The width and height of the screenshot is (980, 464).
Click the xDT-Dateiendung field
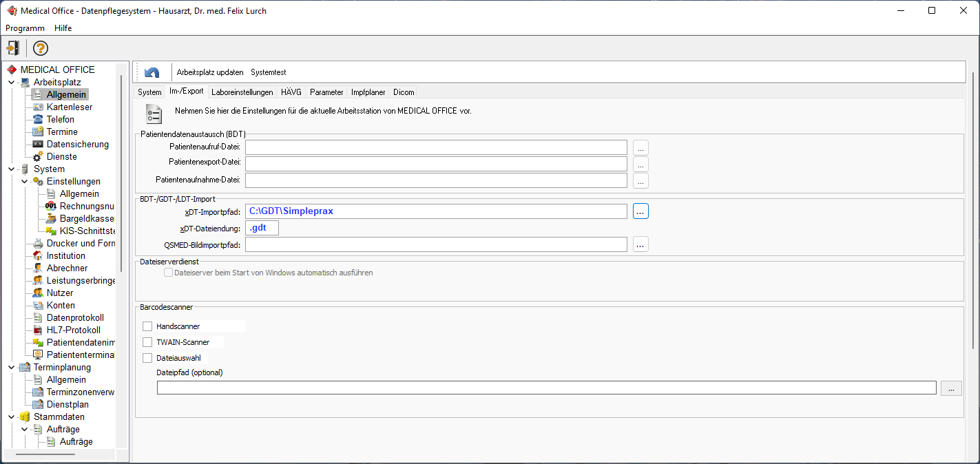pos(262,228)
